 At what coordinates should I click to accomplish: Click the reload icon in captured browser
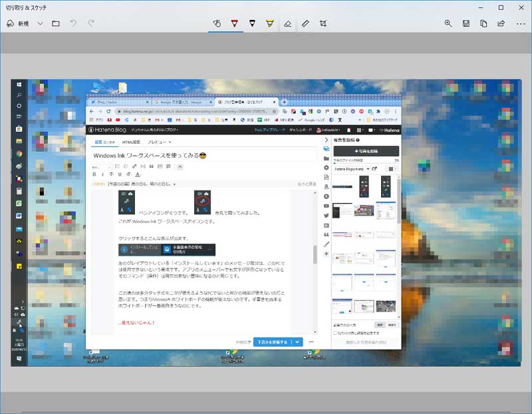click(108, 111)
